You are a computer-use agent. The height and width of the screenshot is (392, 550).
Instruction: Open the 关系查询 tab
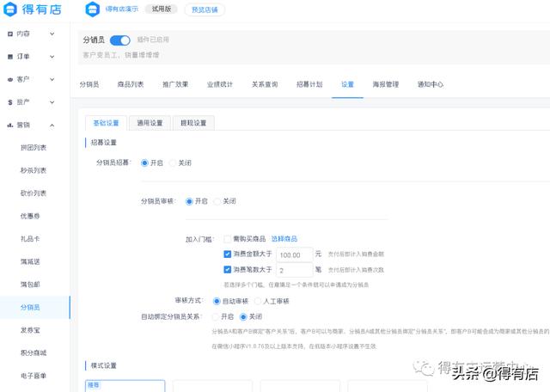pyautogui.click(x=265, y=84)
